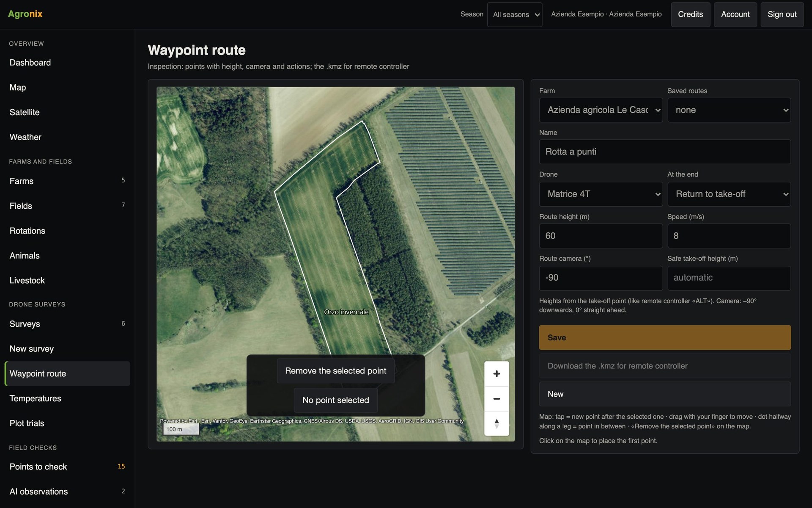Image resolution: width=812 pixels, height=508 pixels.
Task: Open Weather page
Action: click(x=67, y=137)
